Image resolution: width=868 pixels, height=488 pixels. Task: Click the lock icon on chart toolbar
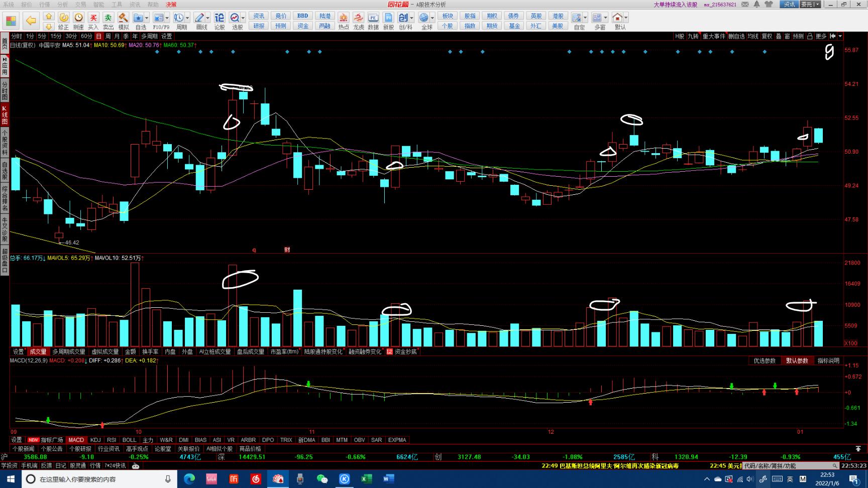point(810,36)
